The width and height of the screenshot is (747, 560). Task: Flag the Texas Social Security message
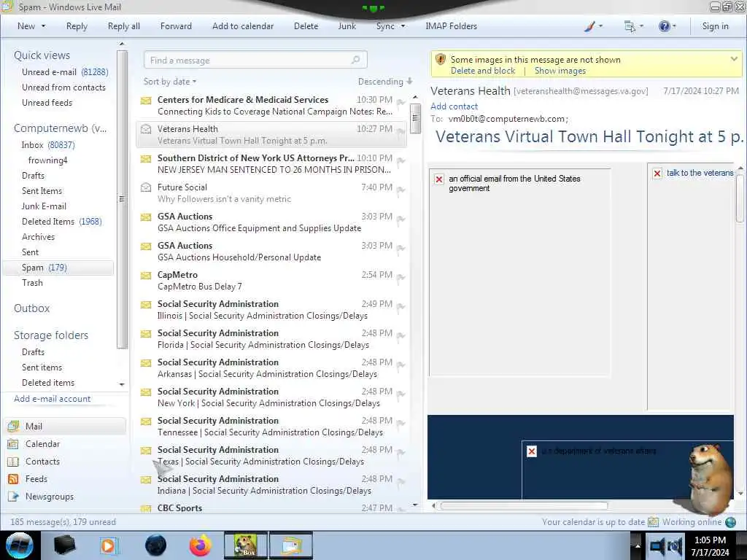click(400, 452)
